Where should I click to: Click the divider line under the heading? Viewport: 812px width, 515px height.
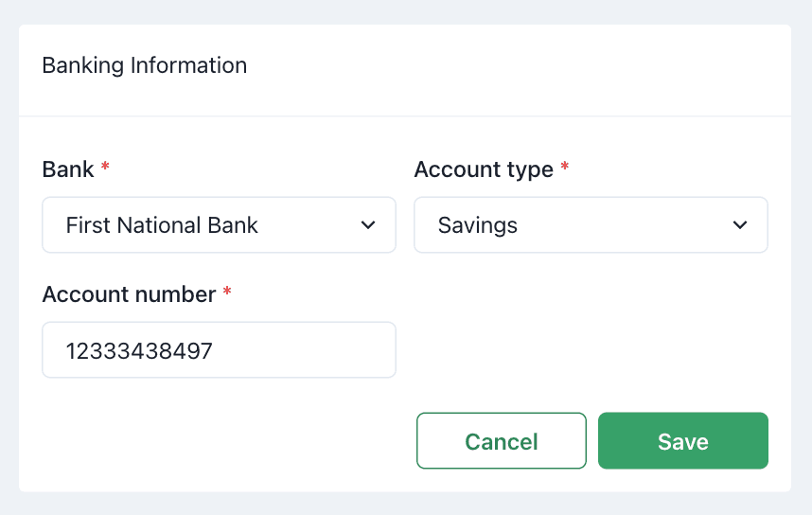(x=405, y=116)
